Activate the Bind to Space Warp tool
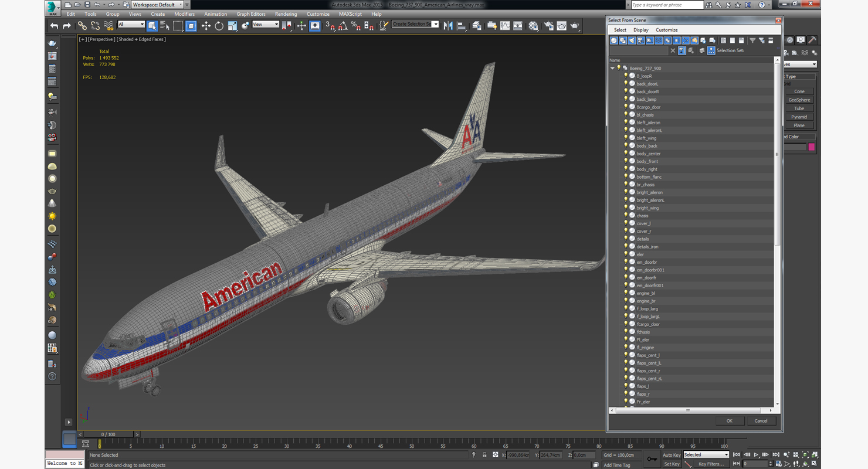868x469 pixels. coord(108,26)
